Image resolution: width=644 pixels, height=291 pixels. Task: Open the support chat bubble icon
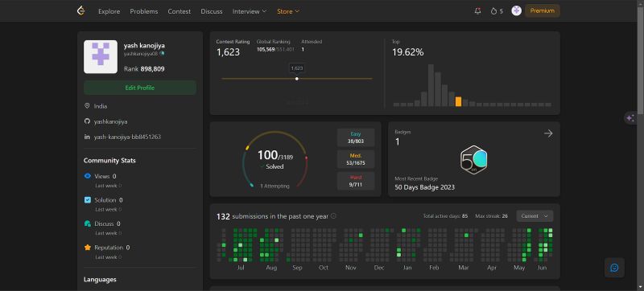pos(614,268)
